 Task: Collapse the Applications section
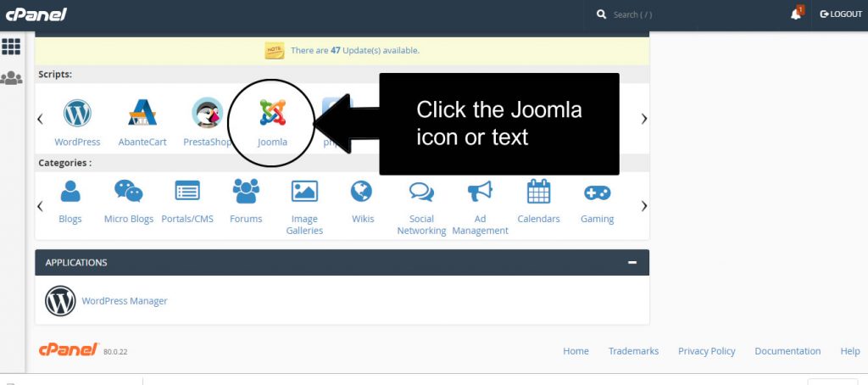pyautogui.click(x=632, y=263)
